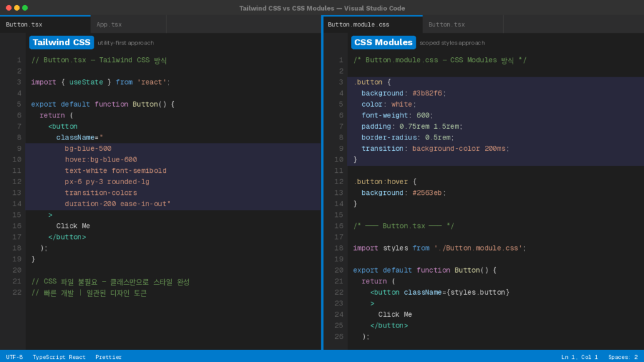Click the Tailwind CSS badge

61,42
